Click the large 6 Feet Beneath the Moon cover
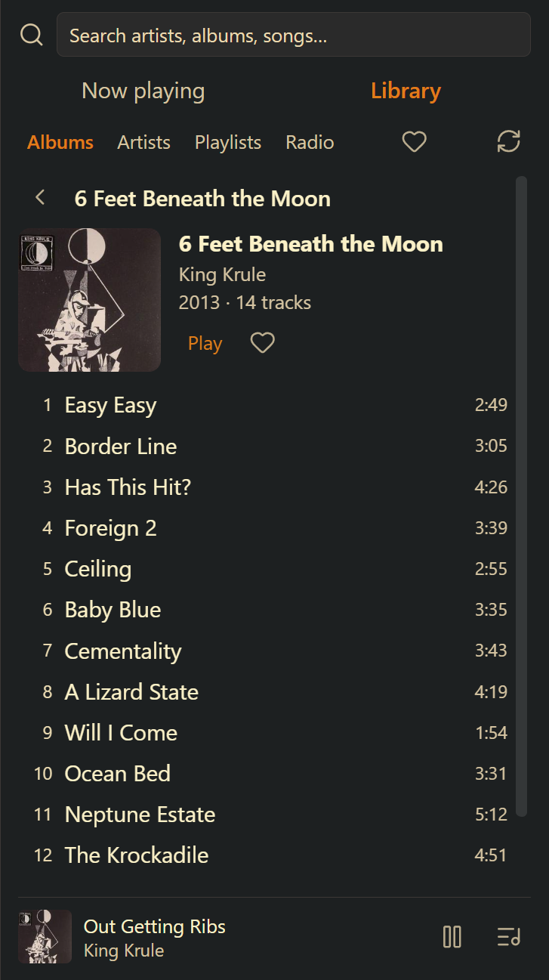The width and height of the screenshot is (549, 980). pyautogui.click(x=89, y=300)
